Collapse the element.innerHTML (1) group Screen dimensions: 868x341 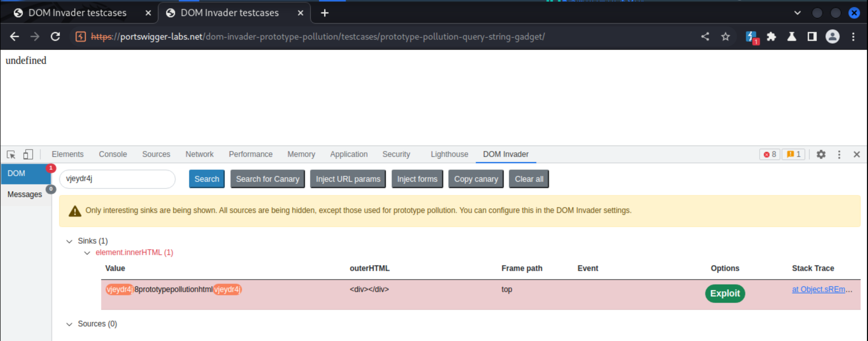click(x=87, y=253)
